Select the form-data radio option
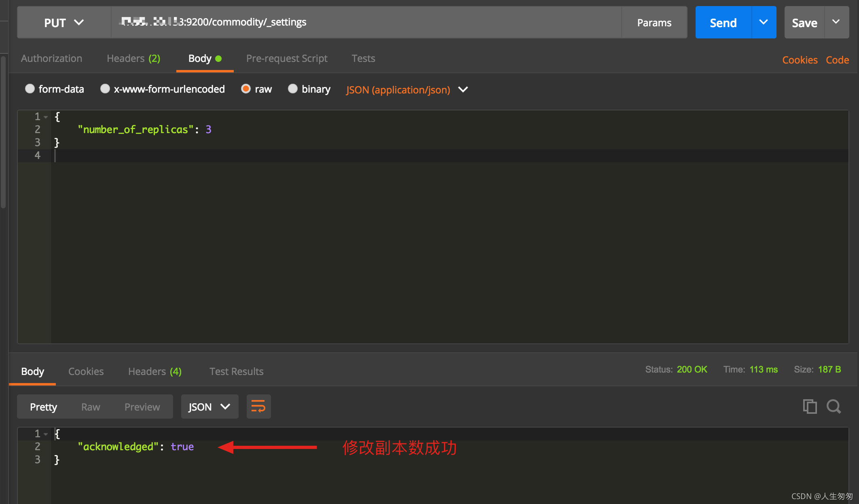 tap(30, 89)
